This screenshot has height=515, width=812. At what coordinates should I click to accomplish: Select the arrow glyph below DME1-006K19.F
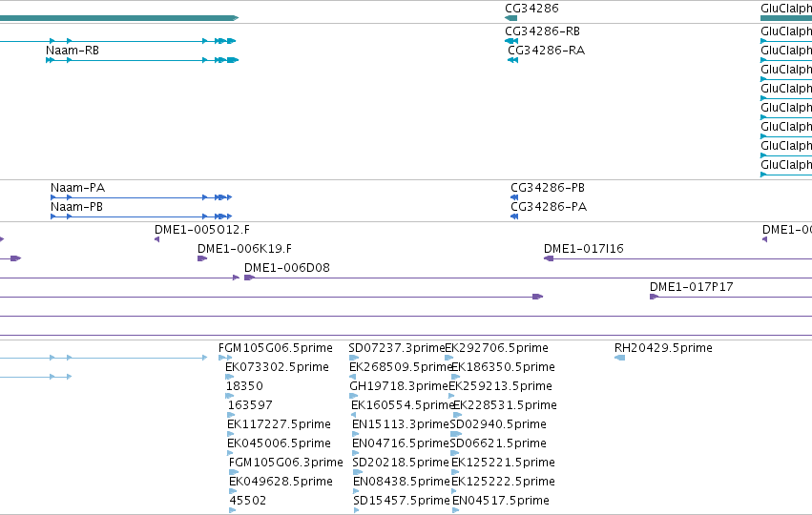(x=202, y=258)
